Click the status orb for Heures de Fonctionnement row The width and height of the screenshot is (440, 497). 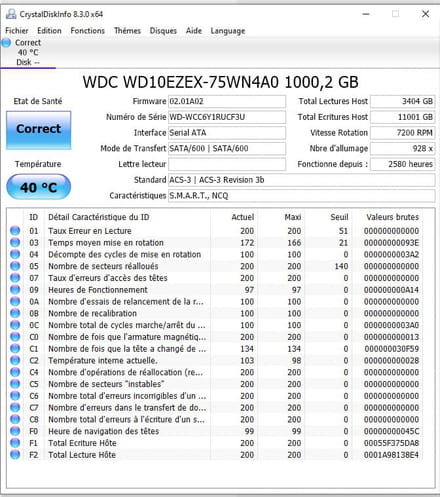(x=15, y=290)
